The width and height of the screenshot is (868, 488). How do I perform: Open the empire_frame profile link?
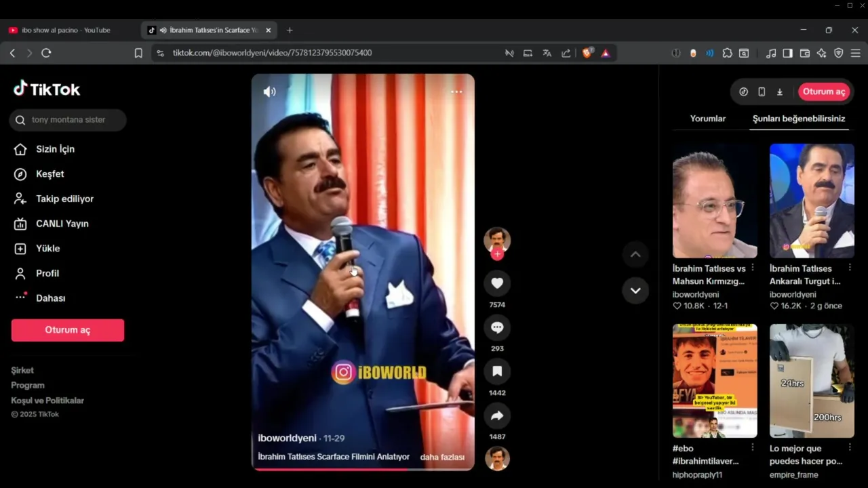(x=795, y=475)
